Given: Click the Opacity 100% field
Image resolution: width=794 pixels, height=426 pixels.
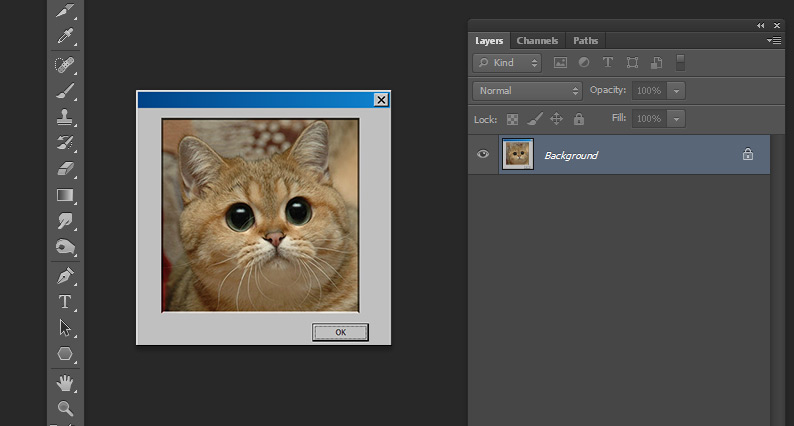Looking at the screenshot, I should 650,91.
